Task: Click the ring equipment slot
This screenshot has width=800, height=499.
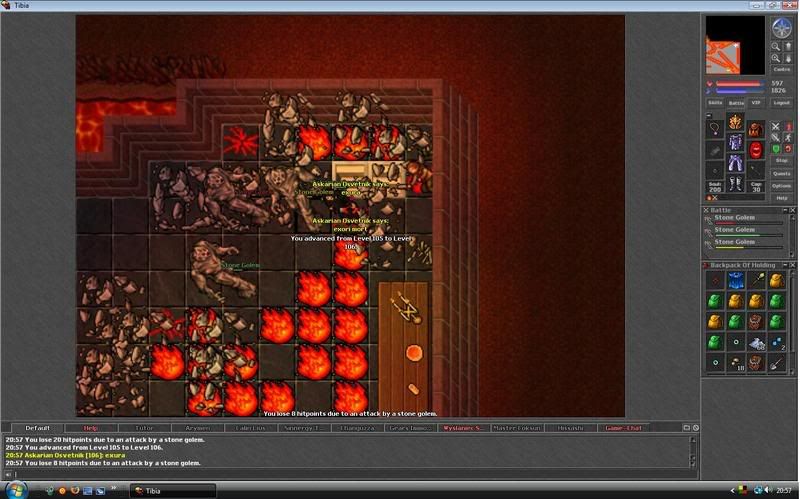Action: (715, 171)
